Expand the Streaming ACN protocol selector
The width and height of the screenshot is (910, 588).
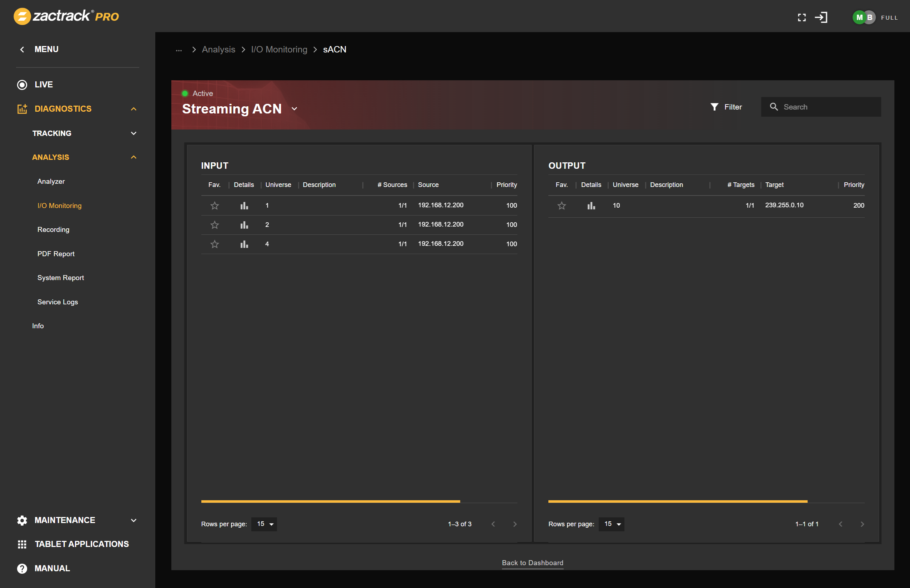coord(294,109)
